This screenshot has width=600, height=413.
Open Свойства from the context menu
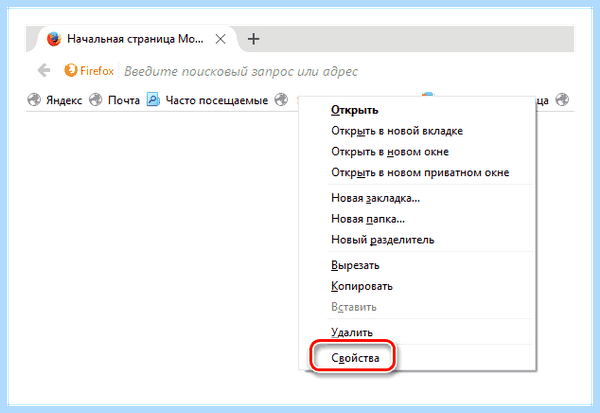[417, 357]
